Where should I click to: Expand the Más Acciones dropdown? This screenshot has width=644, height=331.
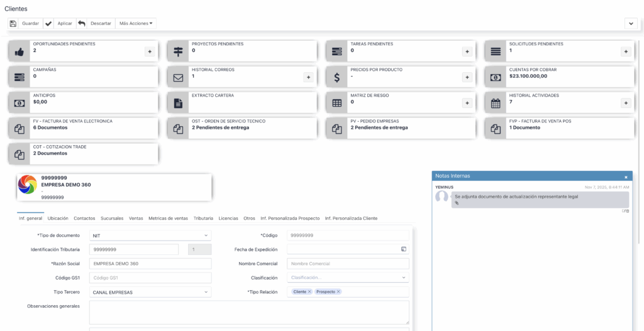(136, 23)
